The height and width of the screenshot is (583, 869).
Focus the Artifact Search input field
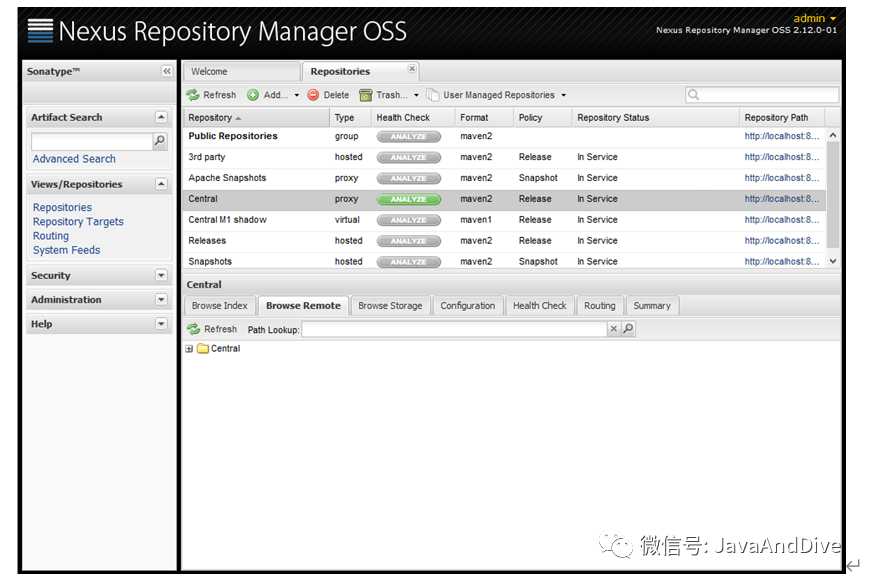pyautogui.click(x=92, y=141)
